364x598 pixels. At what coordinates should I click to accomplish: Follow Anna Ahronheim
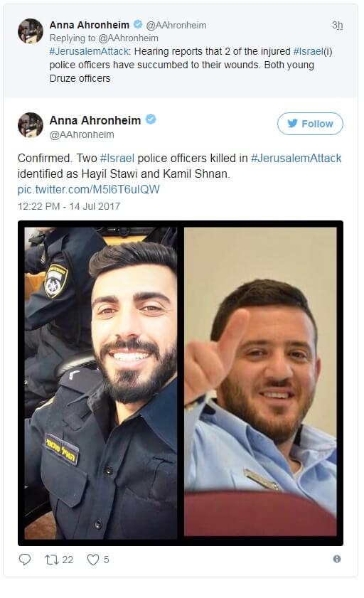(x=310, y=124)
